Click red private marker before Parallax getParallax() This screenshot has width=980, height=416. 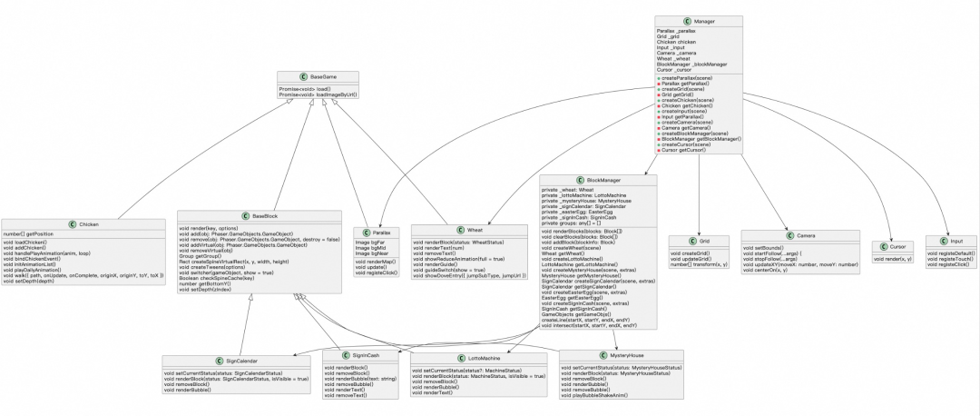(658, 84)
